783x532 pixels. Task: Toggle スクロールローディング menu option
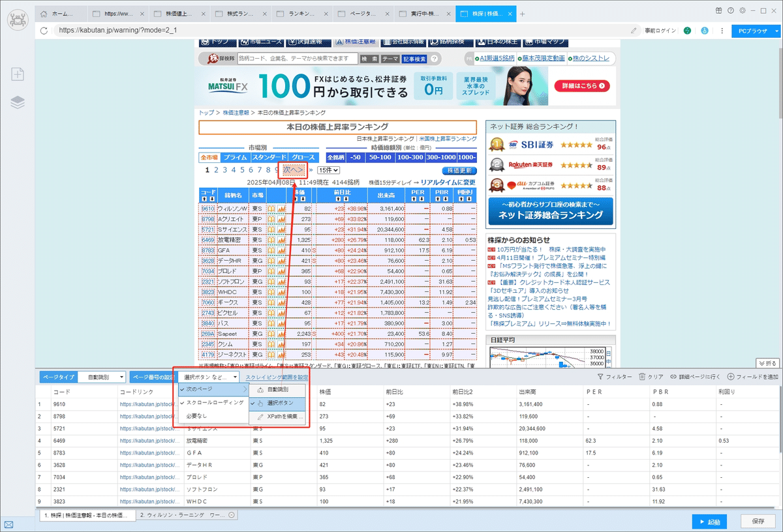point(213,403)
